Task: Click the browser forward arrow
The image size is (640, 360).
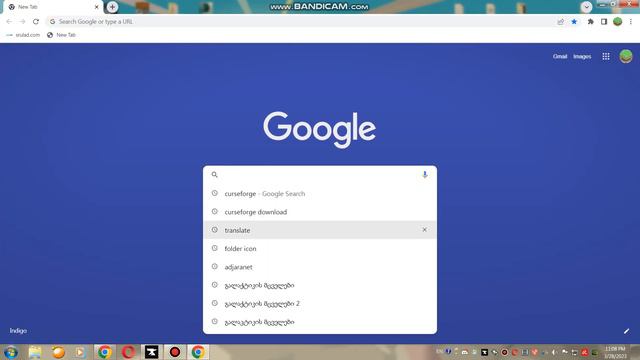Action: 22,22
